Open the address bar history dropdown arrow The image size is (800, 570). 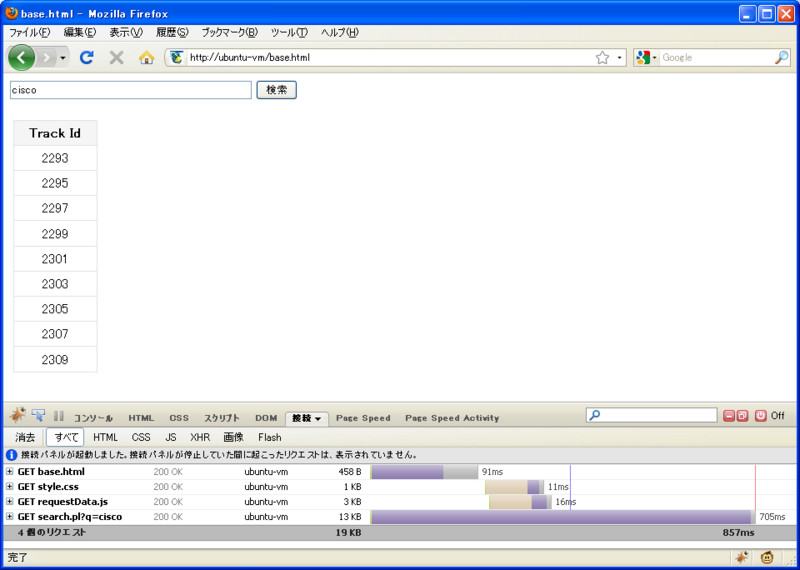pyautogui.click(x=619, y=58)
